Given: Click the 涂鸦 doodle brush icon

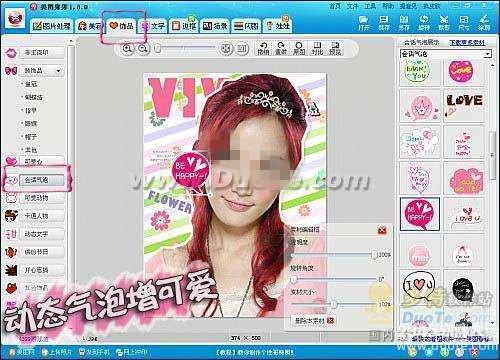Looking at the screenshot, I should [x=484, y=23].
